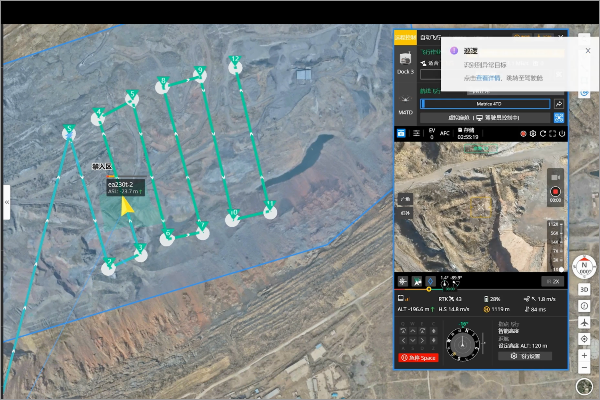Reset map north with compass widget
Image resolution: width=600 pixels, height=400 pixels.
tap(584, 267)
